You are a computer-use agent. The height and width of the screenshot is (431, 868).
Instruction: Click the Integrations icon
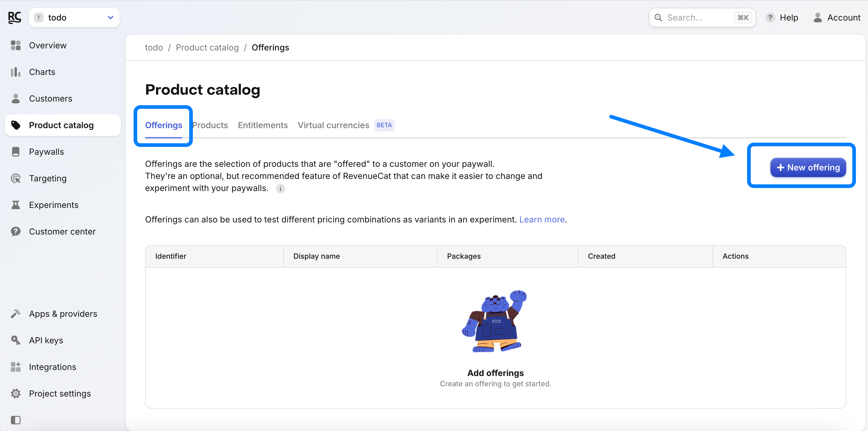(x=15, y=367)
